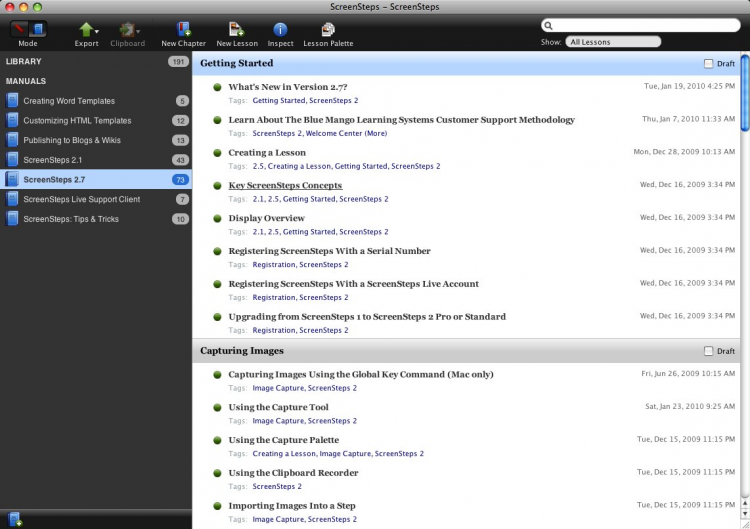Click the search magnifier icon

[549, 25]
